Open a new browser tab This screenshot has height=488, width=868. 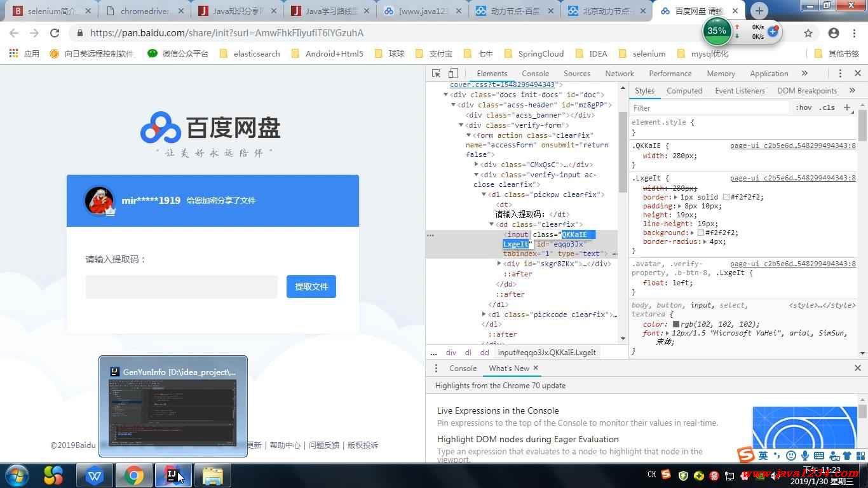click(759, 11)
